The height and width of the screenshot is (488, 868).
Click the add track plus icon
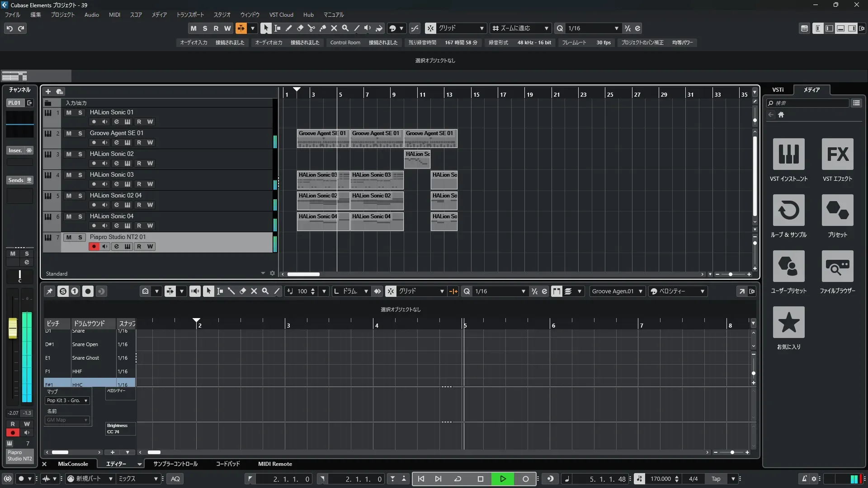48,92
